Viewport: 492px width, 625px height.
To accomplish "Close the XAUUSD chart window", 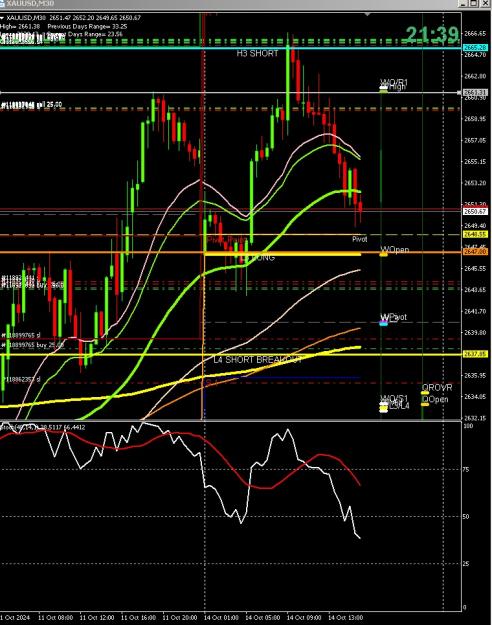I will point(485,3).
